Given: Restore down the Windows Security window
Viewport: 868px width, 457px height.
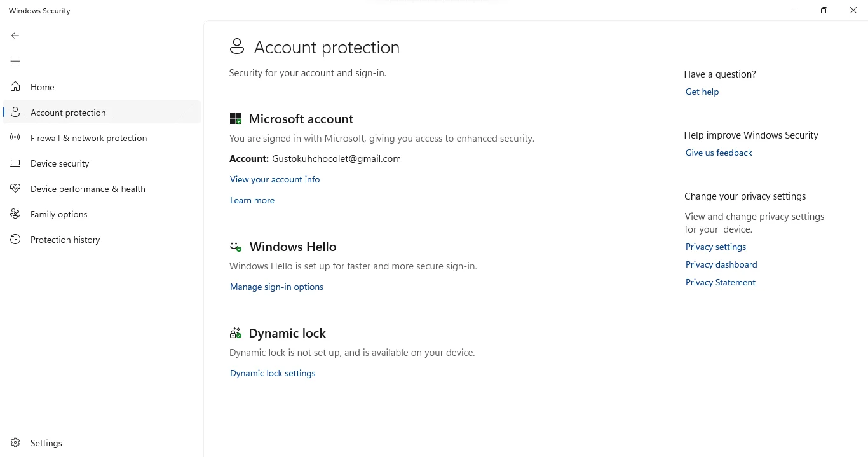Looking at the screenshot, I should (x=824, y=10).
